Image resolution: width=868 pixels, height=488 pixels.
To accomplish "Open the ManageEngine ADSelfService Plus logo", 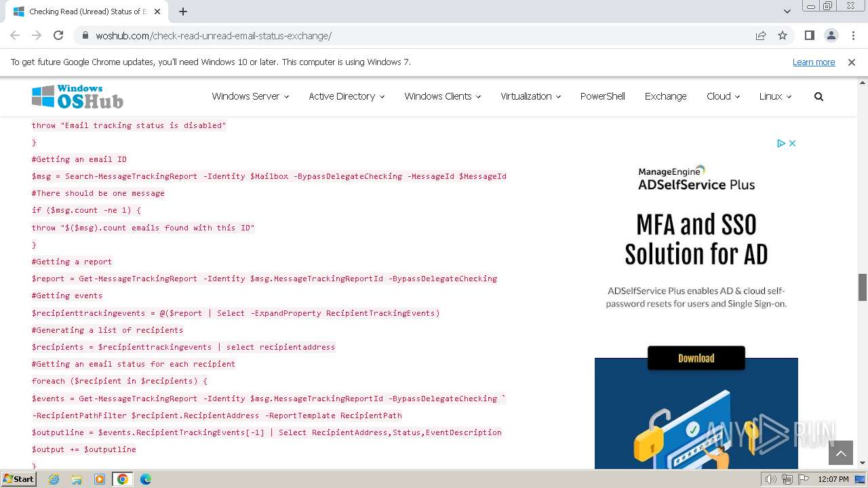I will (x=696, y=178).
